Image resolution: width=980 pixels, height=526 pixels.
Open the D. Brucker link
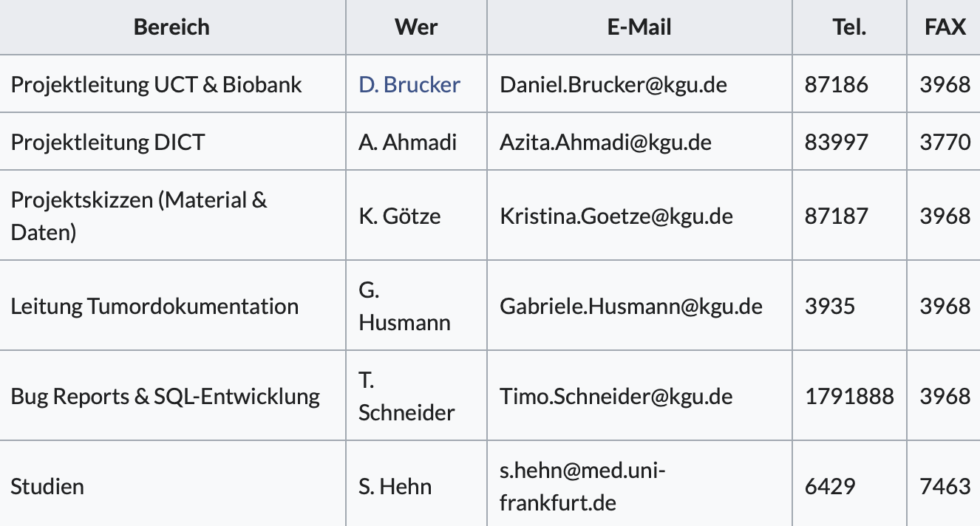point(409,84)
